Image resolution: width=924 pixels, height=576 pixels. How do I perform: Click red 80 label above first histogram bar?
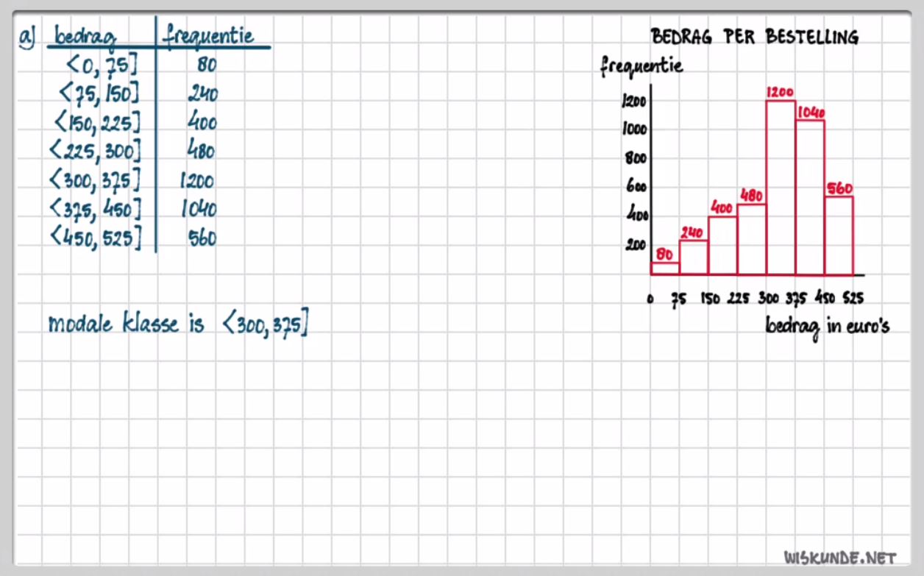pos(664,255)
